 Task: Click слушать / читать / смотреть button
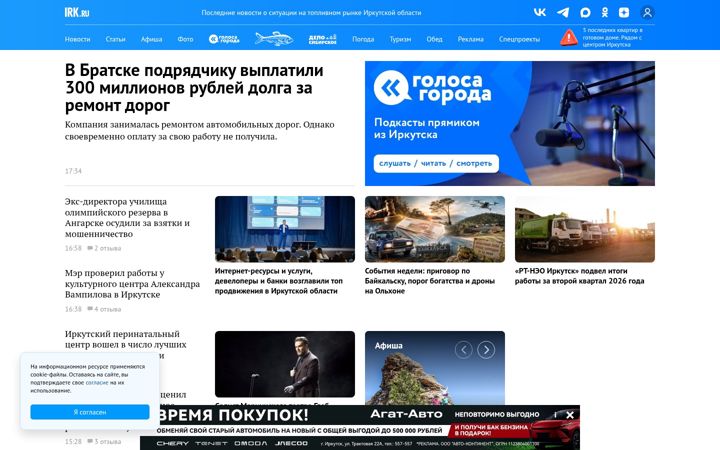(x=436, y=163)
